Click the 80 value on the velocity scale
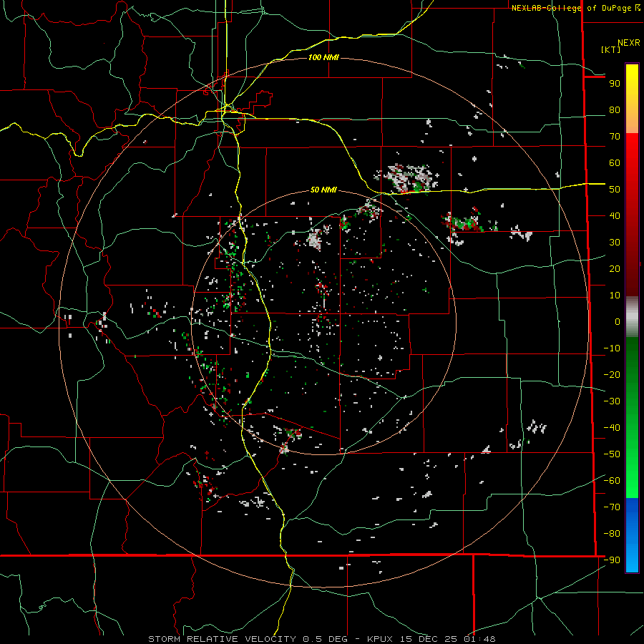 click(615, 110)
